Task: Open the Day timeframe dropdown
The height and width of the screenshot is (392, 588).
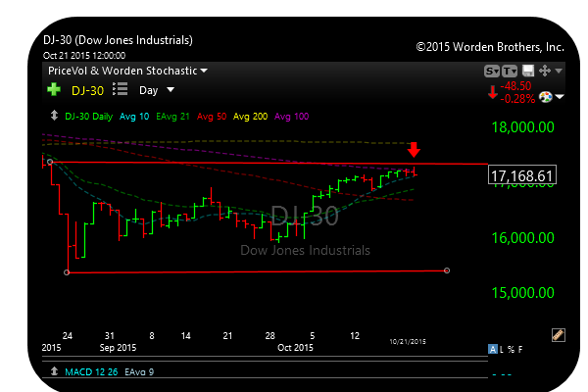Action: point(157,90)
